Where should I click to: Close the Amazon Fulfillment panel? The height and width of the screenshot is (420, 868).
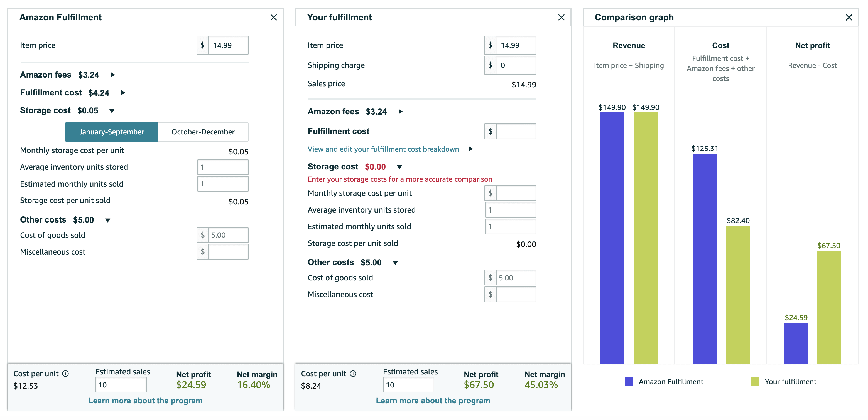[x=274, y=18]
